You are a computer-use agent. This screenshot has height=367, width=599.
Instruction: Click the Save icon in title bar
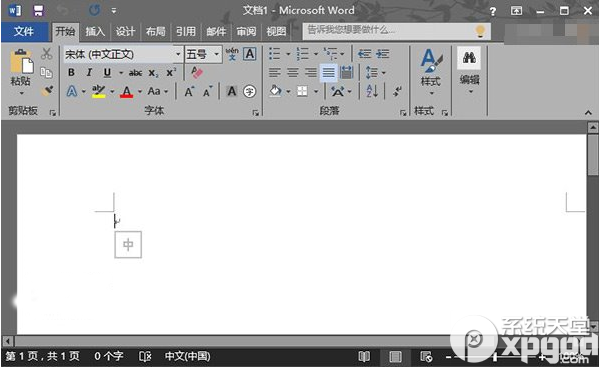38,11
